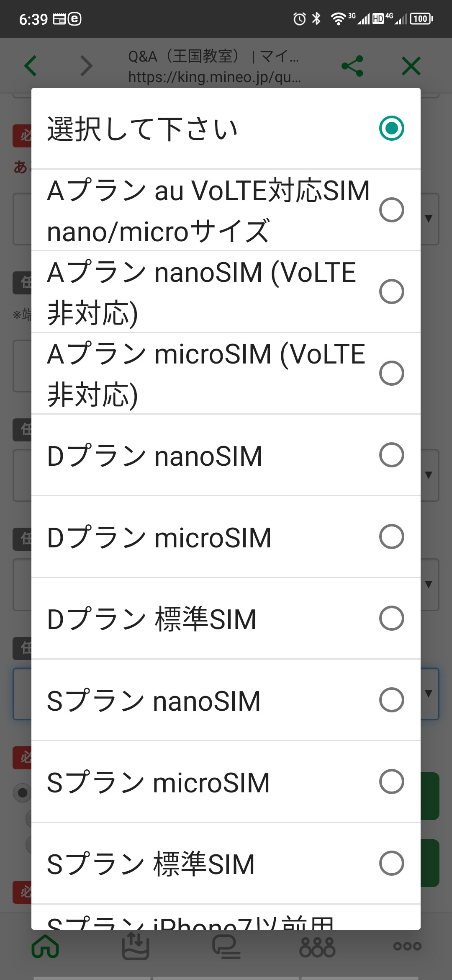Select the 選択して下さい radio option
The width and height of the screenshot is (452, 980).
[391, 128]
